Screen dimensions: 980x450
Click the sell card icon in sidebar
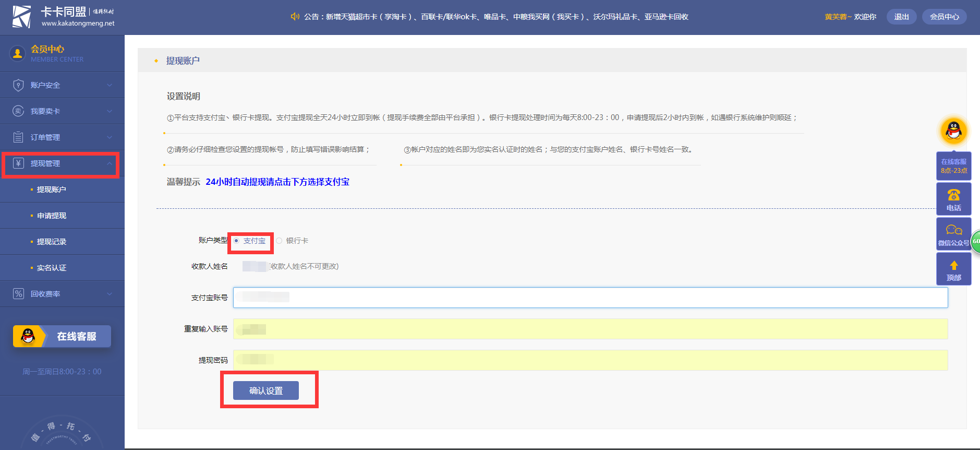coord(18,111)
